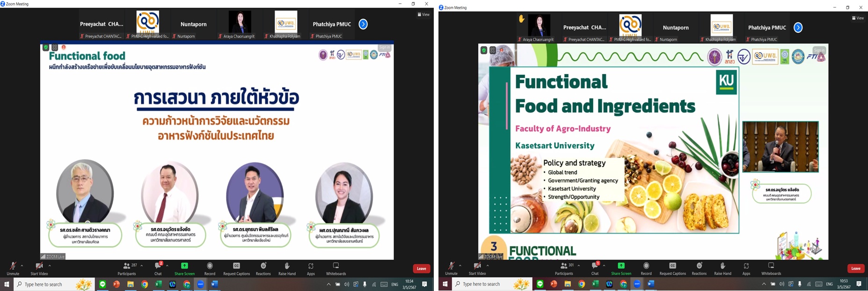Show next participants in left window gallery strip
This screenshot has width=868, height=291.
(x=363, y=24)
